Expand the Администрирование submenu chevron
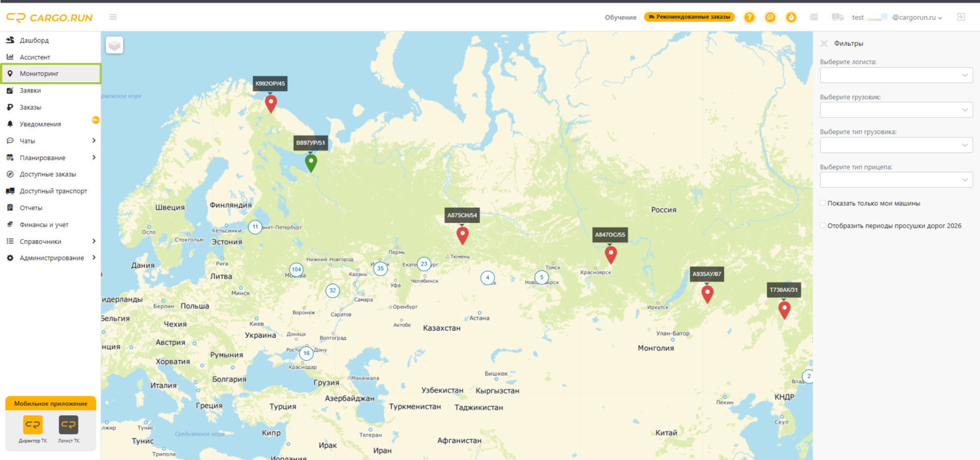The height and width of the screenshot is (460, 980). tap(94, 257)
